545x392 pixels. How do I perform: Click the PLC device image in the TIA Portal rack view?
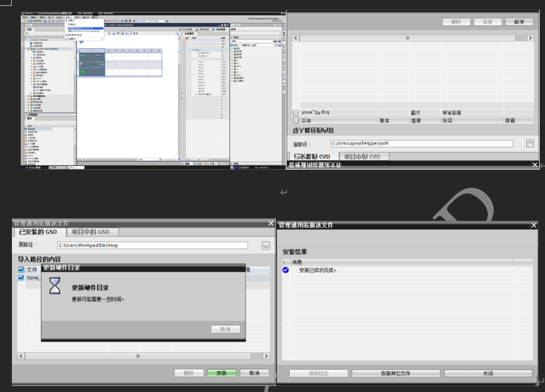click(92, 64)
